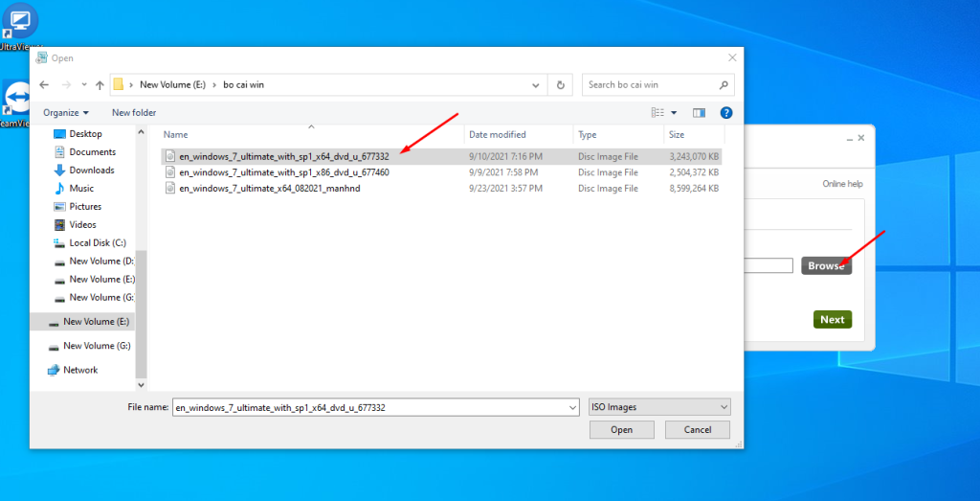Screen dimensions: 980x501
Task: Click the search magnifier icon
Action: coord(724,84)
